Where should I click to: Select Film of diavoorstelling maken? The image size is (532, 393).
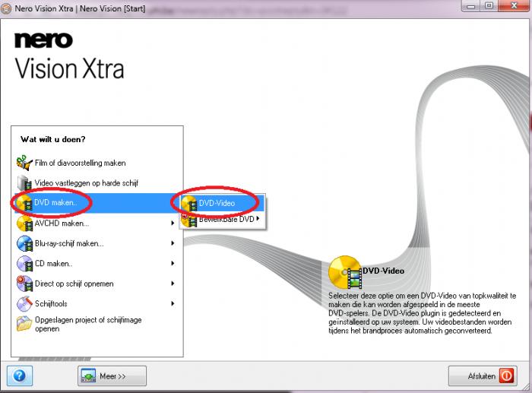97,163
